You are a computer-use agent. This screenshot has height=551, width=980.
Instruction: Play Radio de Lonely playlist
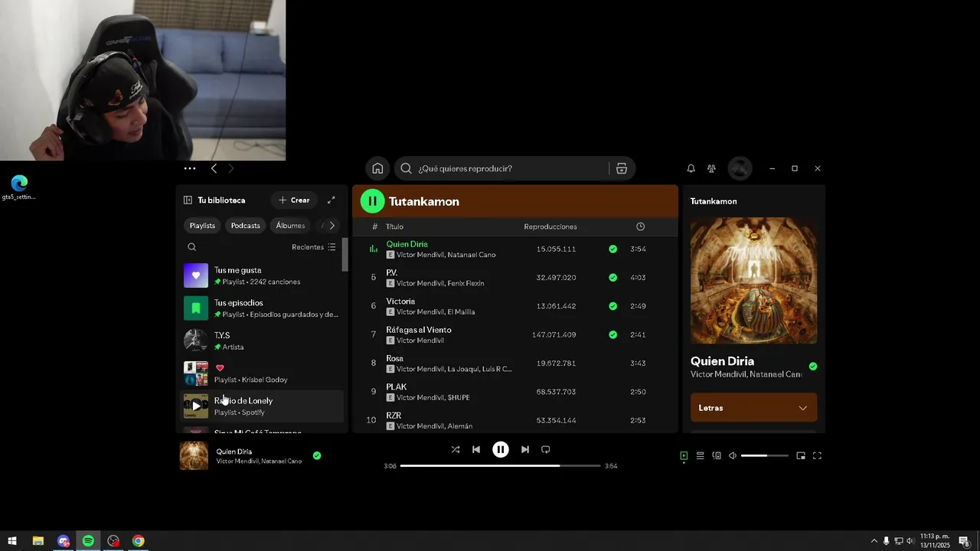click(196, 406)
